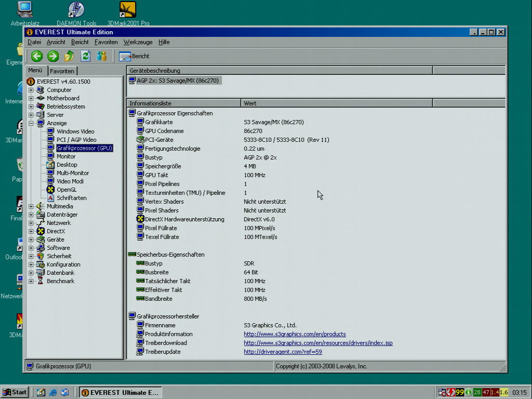Viewport: 532px width, 399px height.
Task: Expand the Computer tree node
Action: [31, 90]
